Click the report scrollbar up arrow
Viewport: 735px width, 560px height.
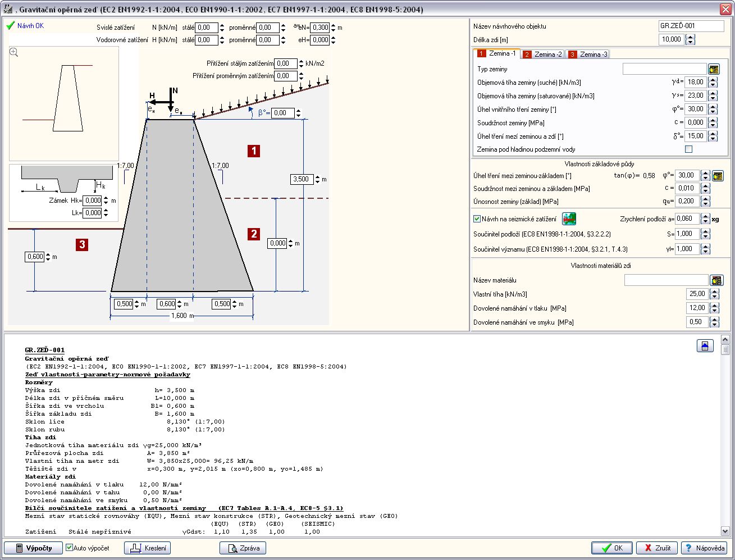725,339
